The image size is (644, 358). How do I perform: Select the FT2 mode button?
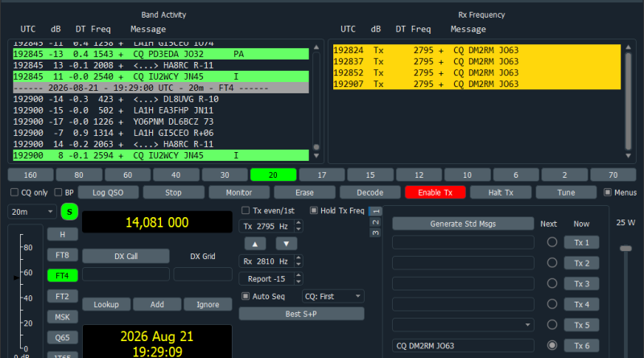(63, 296)
